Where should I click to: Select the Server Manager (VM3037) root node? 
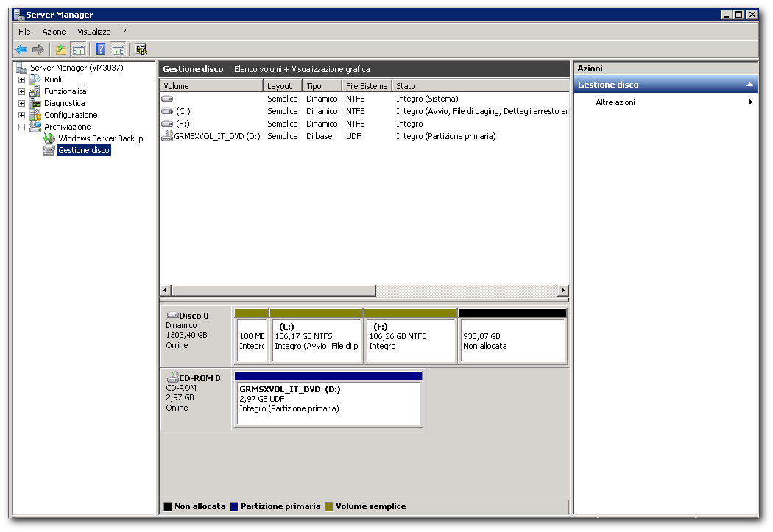(77, 68)
